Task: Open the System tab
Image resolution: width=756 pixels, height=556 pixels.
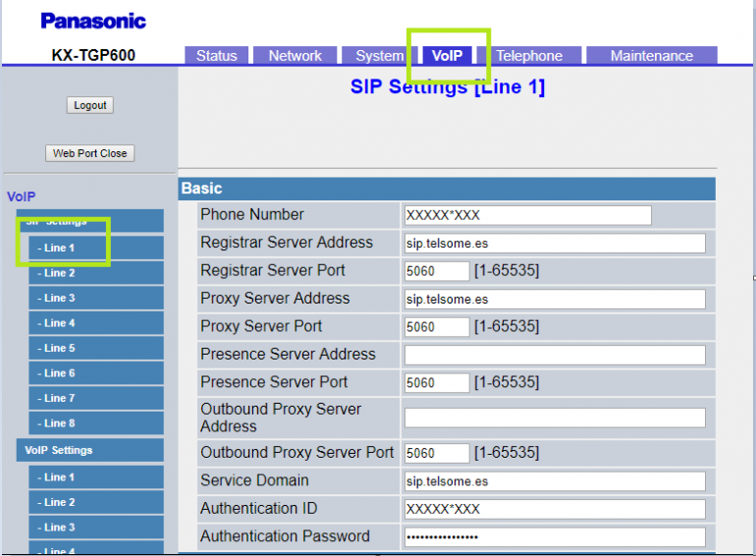Action: click(379, 55)
